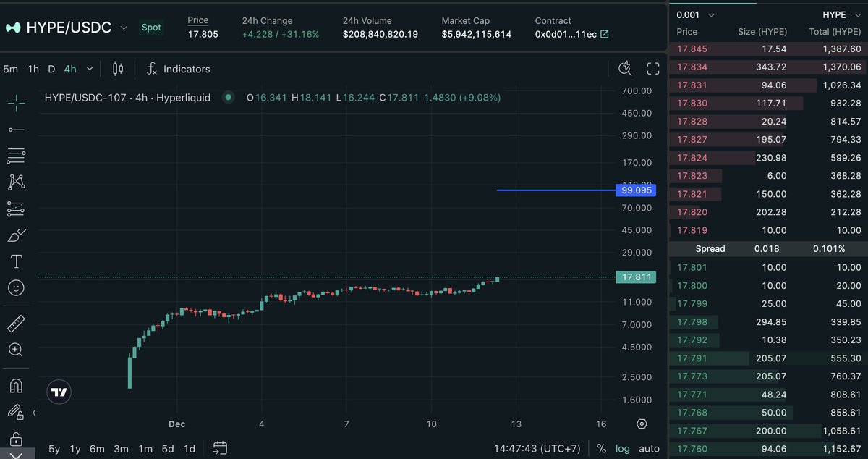Image resolution: width=868 pixels, height=459 pixels.
Task: Open the timezone selector 14:47:43 (UTC+7)
Action: pos(537,448)
